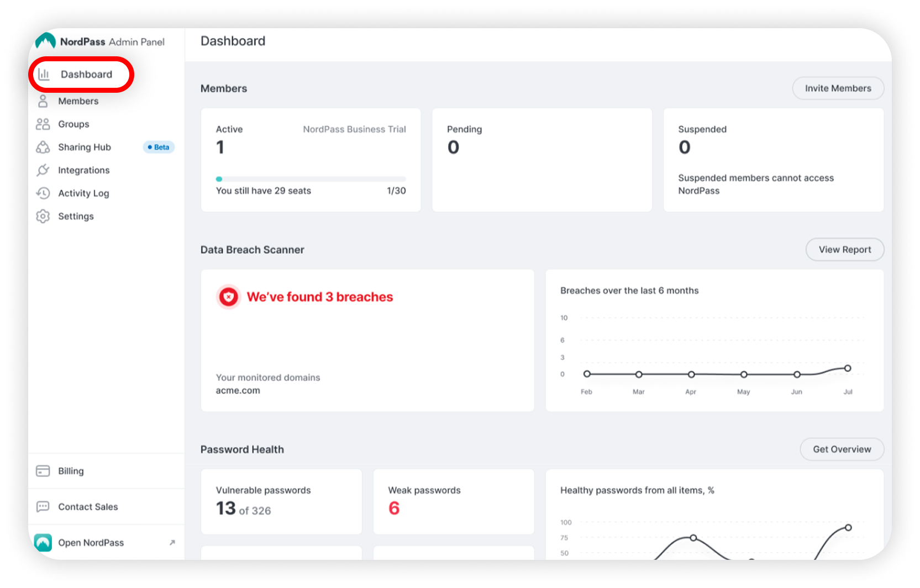Click the Suspended members count 0

685,147
